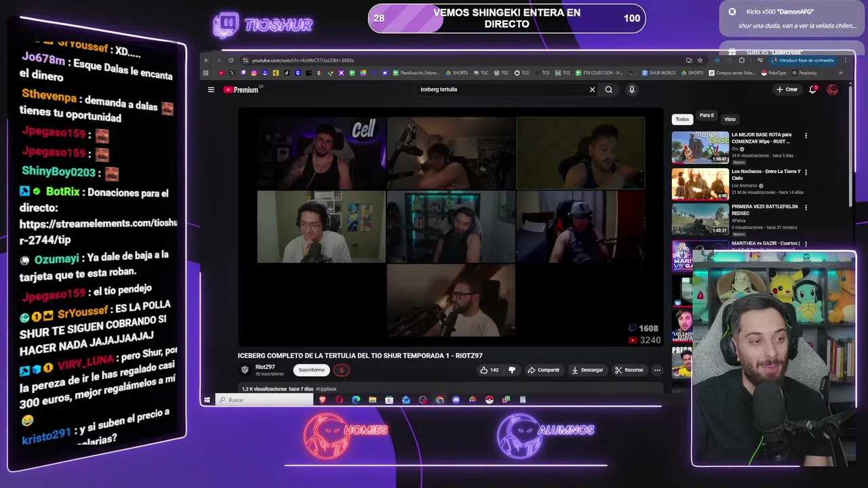Like the video with thumbs up
The width and height of the screenshot is (868, 488).
tap(489, 370)
